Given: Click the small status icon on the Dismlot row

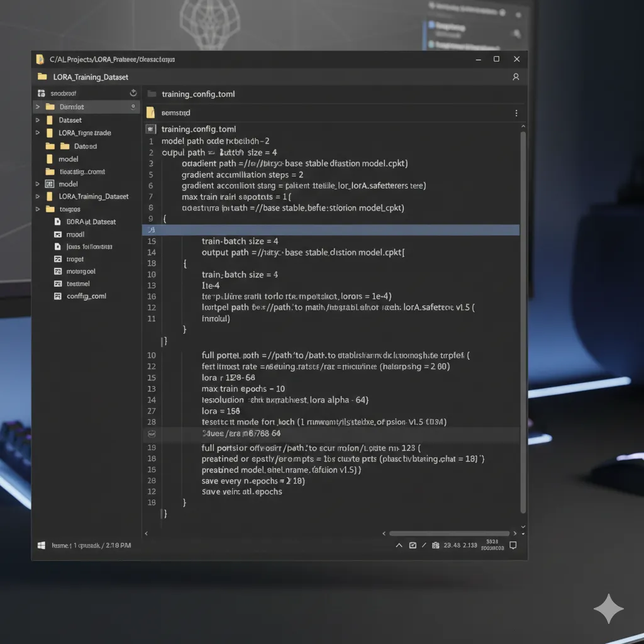Looking at the screenshot, I should [x=133, y=107].
